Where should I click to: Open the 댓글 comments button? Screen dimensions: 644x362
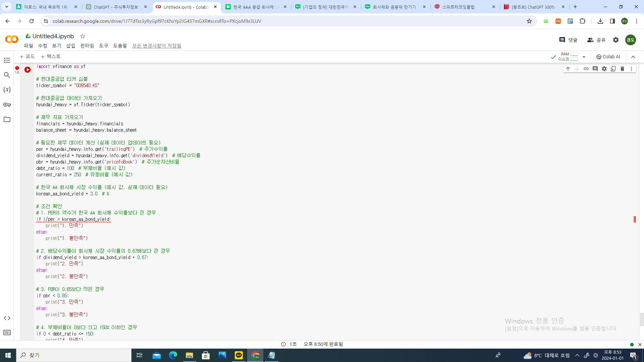(x=568, y=40)
